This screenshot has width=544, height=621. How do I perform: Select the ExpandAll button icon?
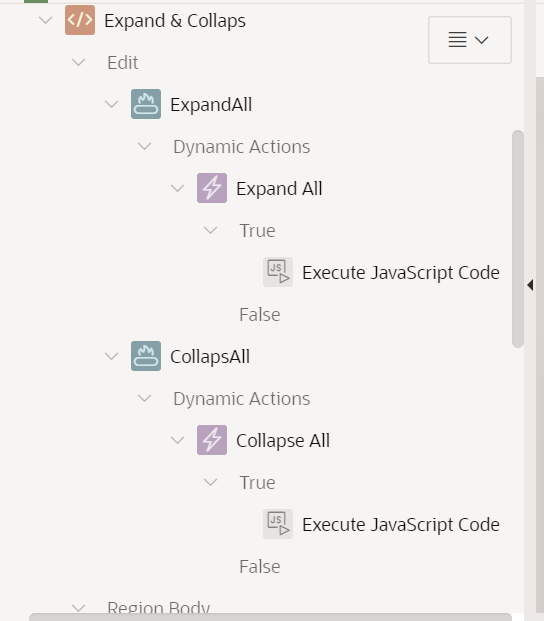(x=146, y=104)
